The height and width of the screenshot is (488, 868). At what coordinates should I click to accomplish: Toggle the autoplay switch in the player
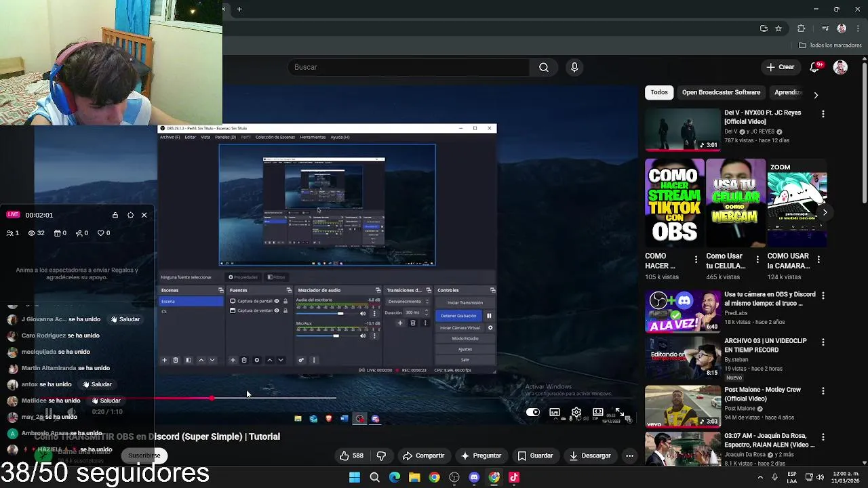(533, 412)
